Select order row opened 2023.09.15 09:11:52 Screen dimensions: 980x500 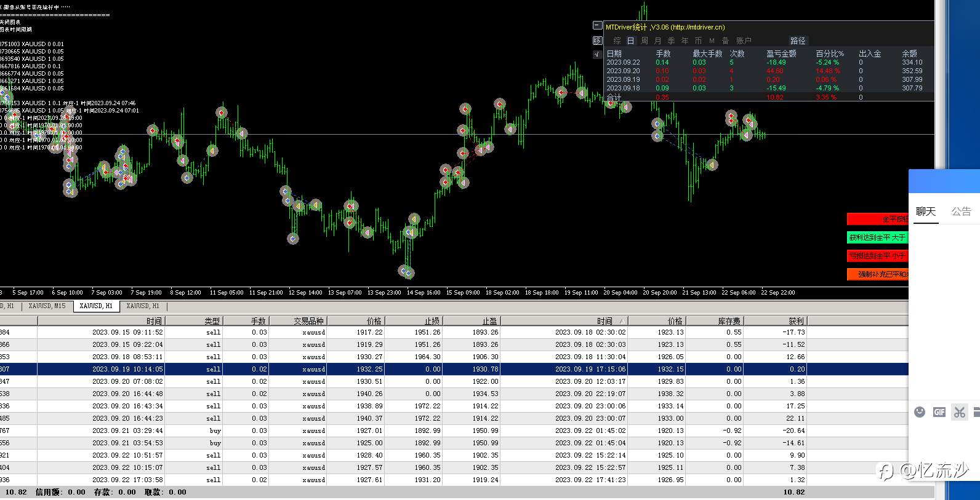pyautogui.click(x=454, y=332)
